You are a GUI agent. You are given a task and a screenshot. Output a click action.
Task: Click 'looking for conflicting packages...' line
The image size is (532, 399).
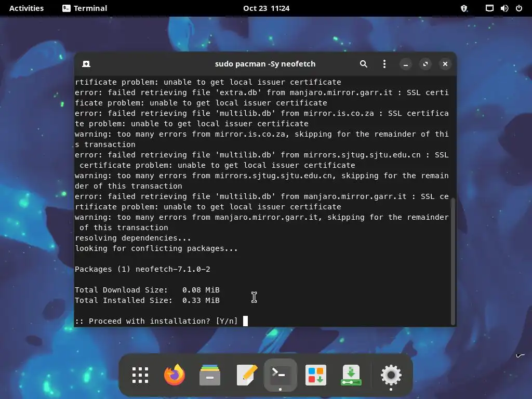pos(156,248)
